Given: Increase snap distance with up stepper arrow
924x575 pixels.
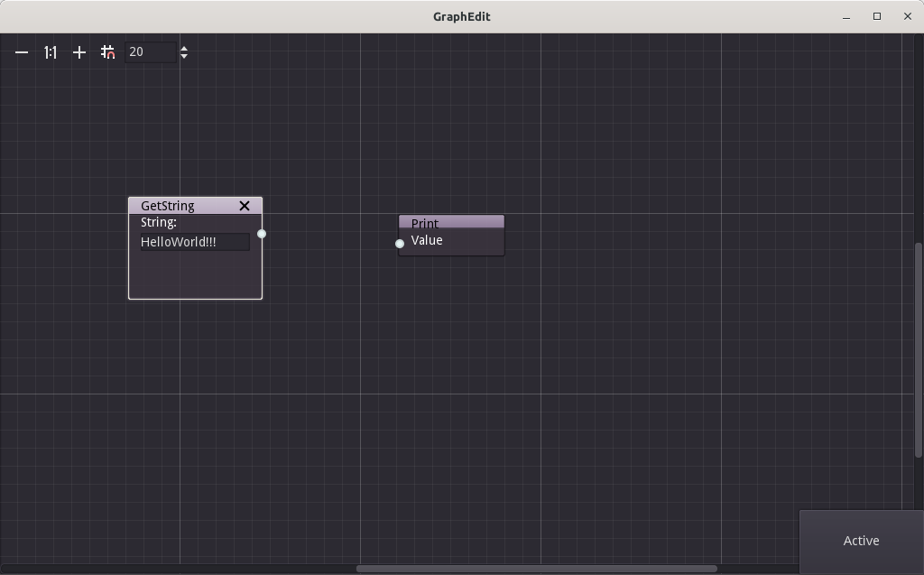Looking at the screenshot, I should (184, 47).
